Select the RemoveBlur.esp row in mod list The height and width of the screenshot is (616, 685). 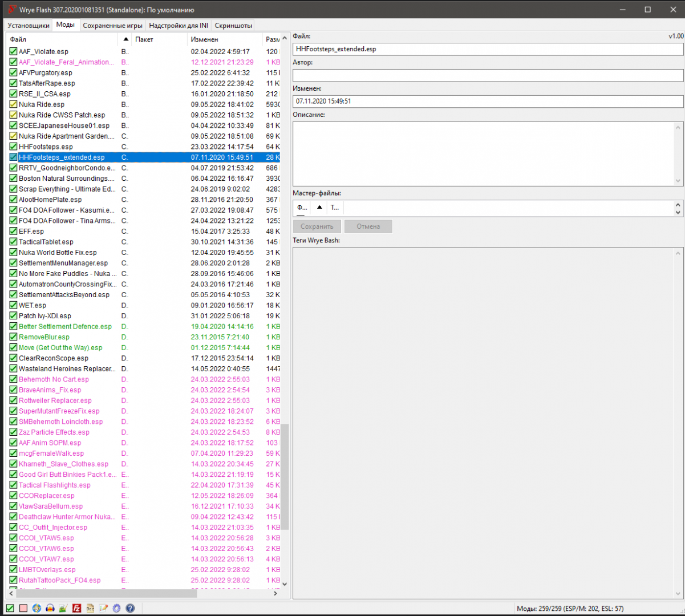44,337
